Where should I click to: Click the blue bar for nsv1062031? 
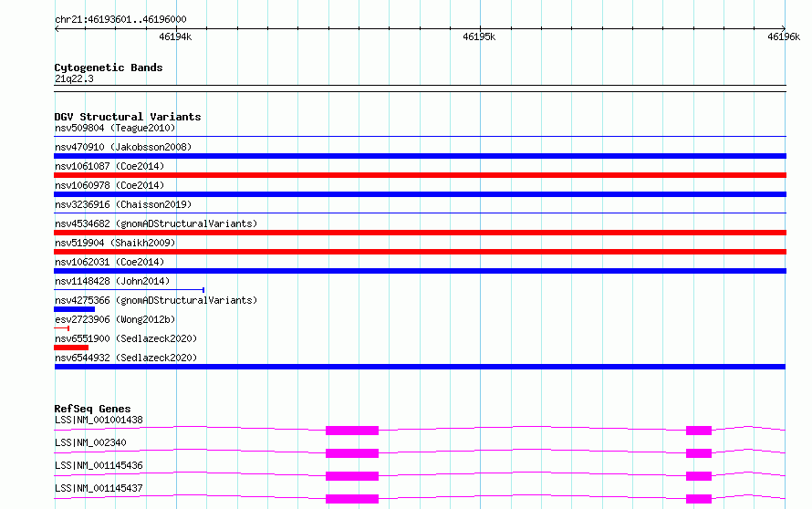pyautogui.click(x=420, y=271)
